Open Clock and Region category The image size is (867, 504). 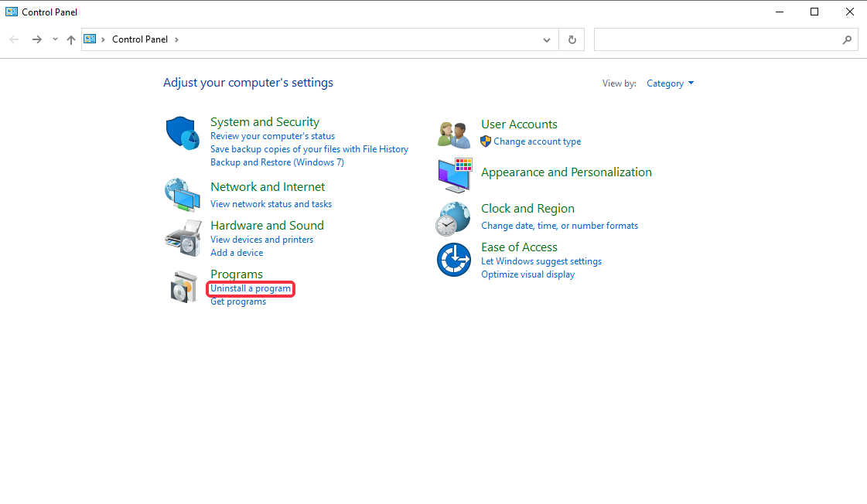tap(527, 209)
